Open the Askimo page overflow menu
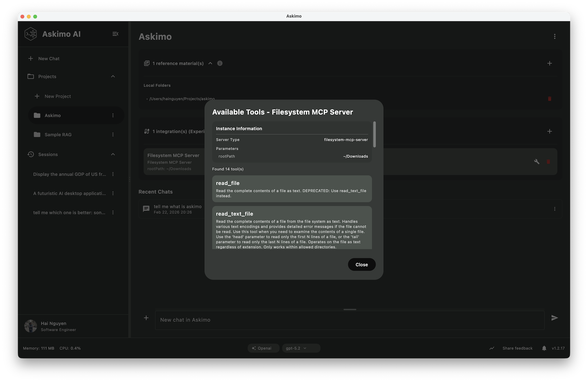The height and width of the screenshot is (382, 588). point(555,36)
